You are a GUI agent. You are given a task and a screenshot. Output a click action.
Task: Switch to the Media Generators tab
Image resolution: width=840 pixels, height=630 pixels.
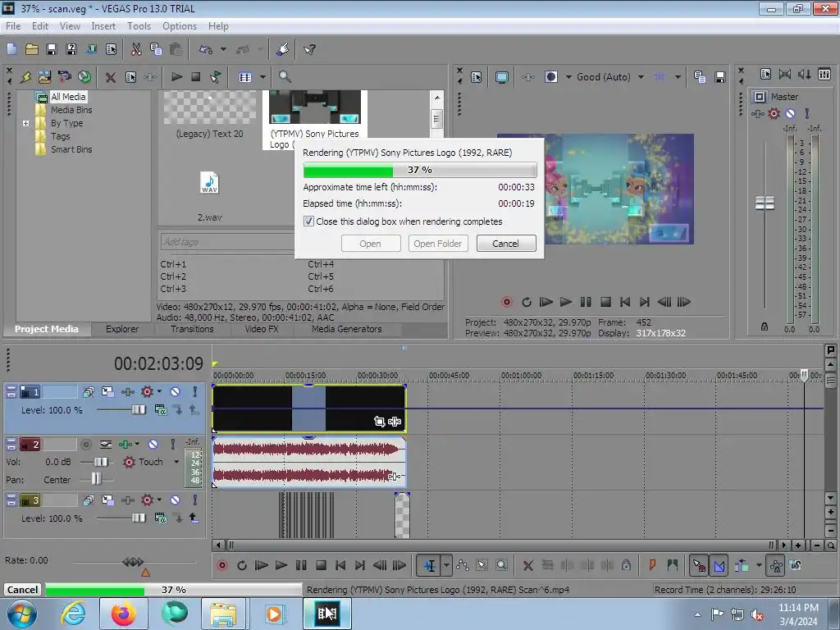pos(347,329)
